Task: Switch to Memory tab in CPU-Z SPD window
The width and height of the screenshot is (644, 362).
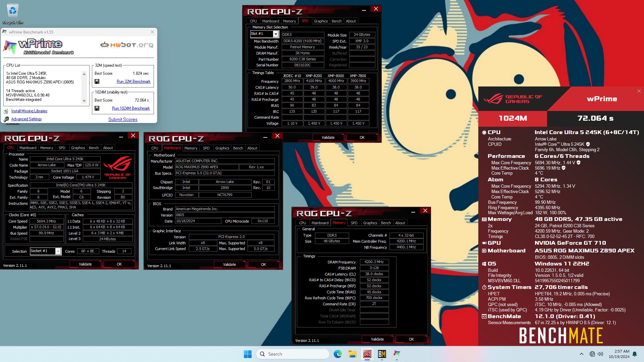Action: 289,21
